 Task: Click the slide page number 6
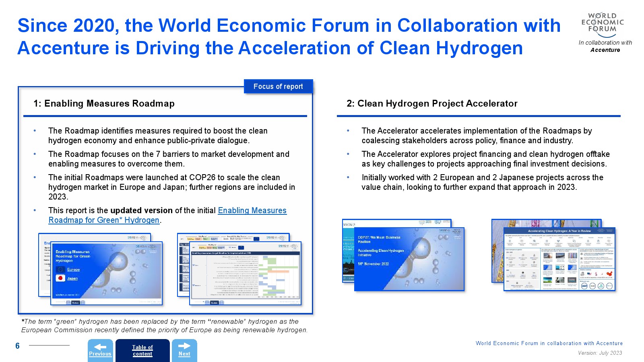17,346
